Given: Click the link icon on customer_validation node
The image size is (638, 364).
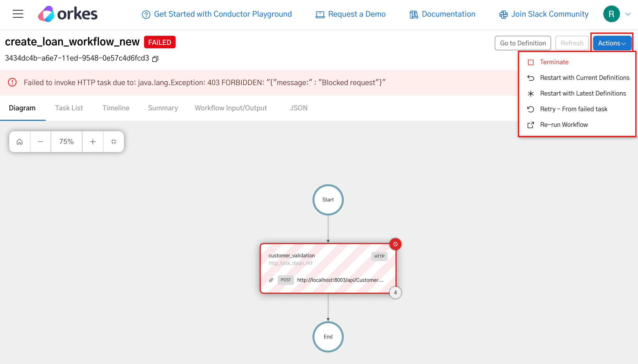Looking at the screenshot, I should click(271, 280).
